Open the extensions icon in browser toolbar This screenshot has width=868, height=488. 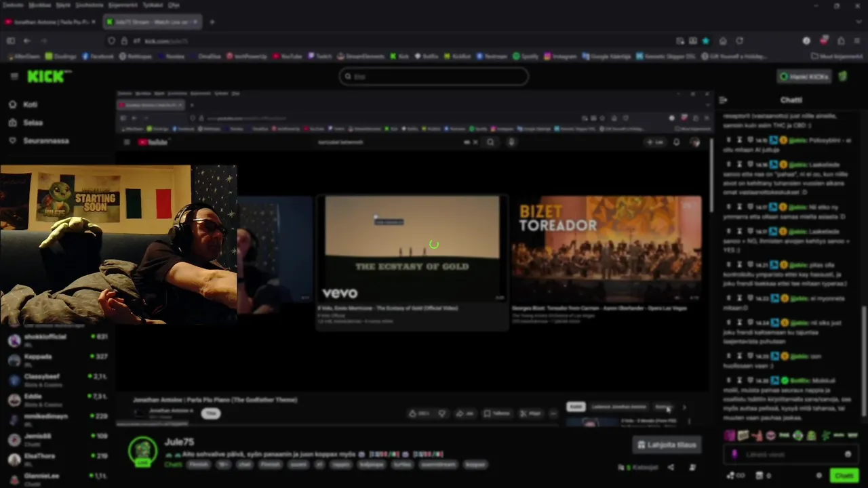(x=841, y=41)
